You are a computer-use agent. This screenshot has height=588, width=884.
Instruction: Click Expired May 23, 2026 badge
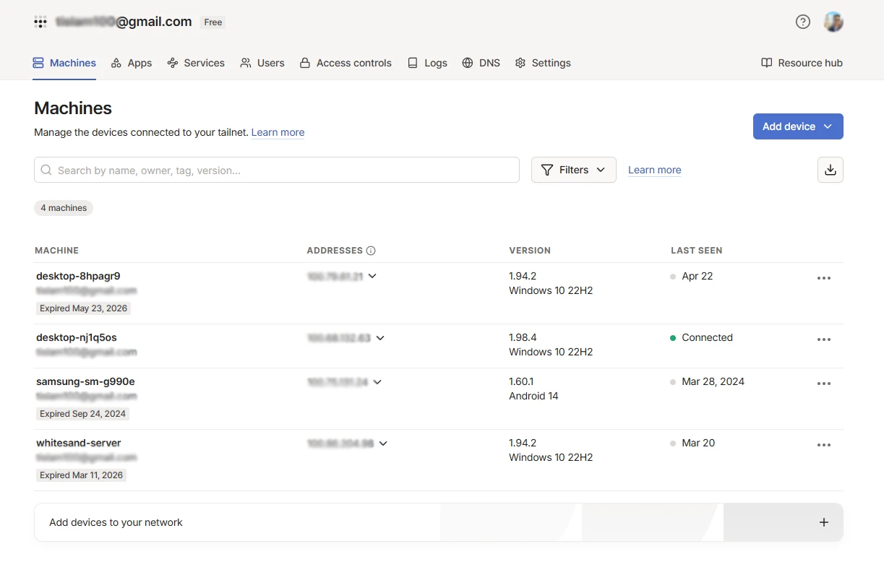84,308
